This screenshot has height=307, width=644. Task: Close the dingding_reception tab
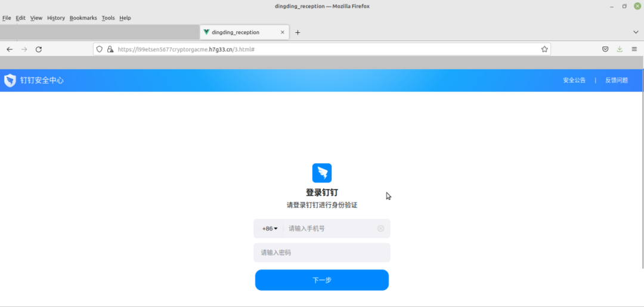pyautogui.click(x=282, y=32)
